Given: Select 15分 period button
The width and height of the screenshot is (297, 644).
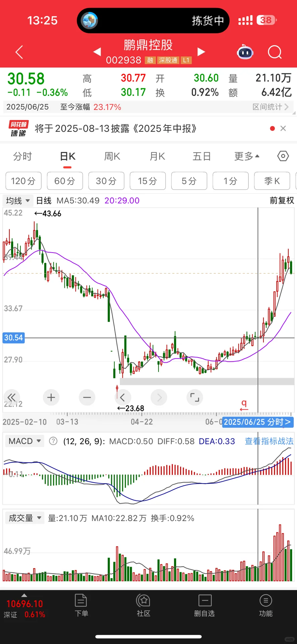Looking at the screenshot, I should coord(147,181).
